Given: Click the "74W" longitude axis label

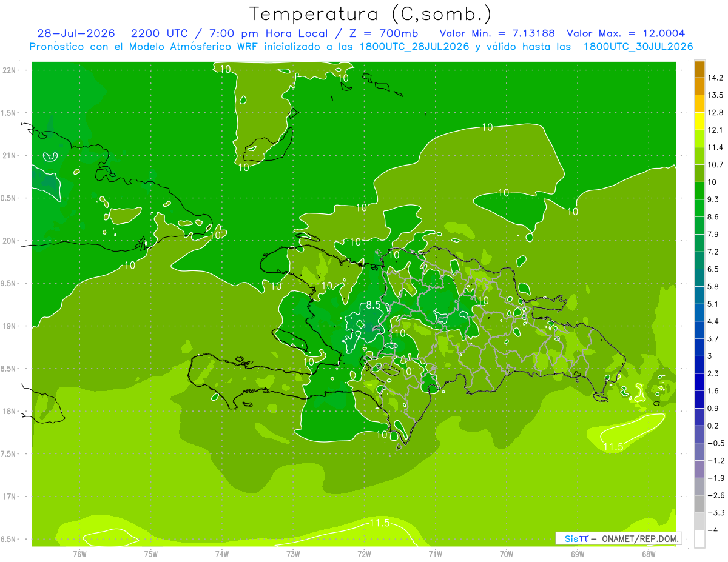Looking at the screenshot, I should (x=222, y=554).
